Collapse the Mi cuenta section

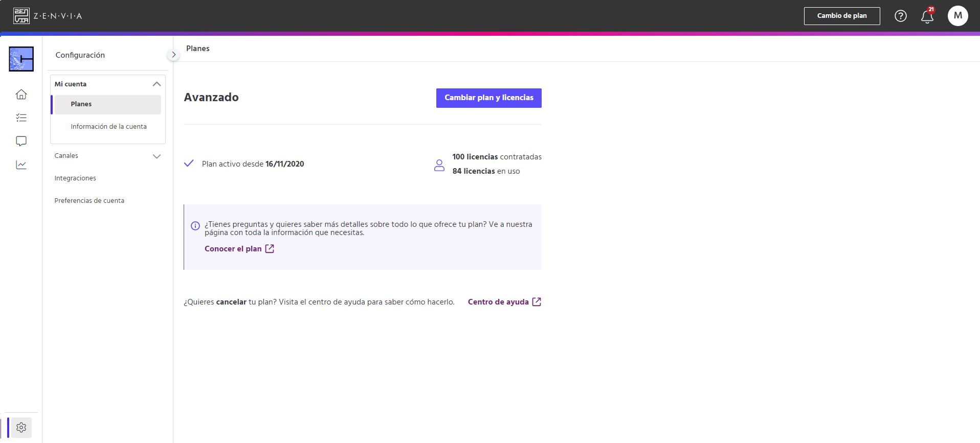pos(157,84)
